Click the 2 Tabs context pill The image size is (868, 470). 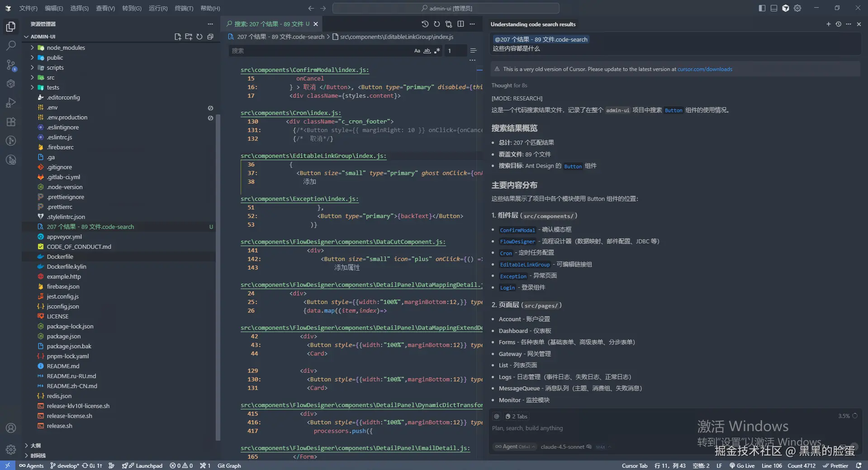517,416
